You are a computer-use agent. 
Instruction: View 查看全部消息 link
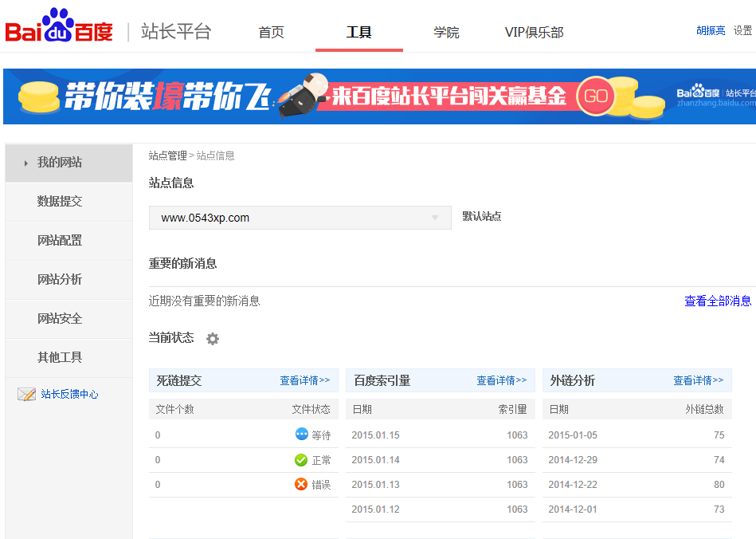pos(718,301)
